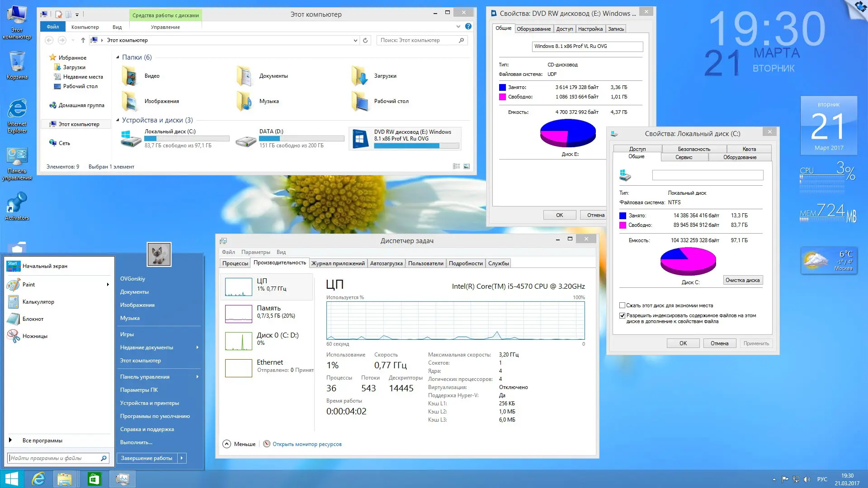Open Internet Explorer from the taskbar
Viewport: 868px width, 488px height.
[38, 479]
